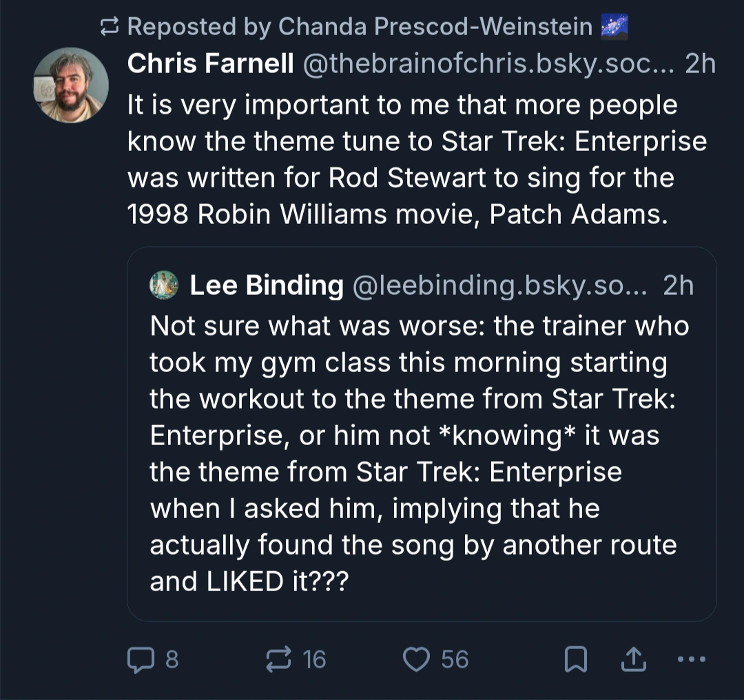Click the 2h timestamp on Chris's post
The width and height of the screenshot is (744, 700).
(x=701, y=64)
